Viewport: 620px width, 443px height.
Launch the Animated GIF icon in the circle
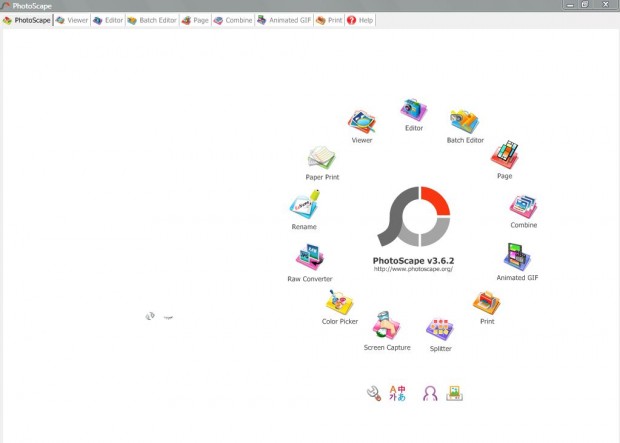pos(517,257)
